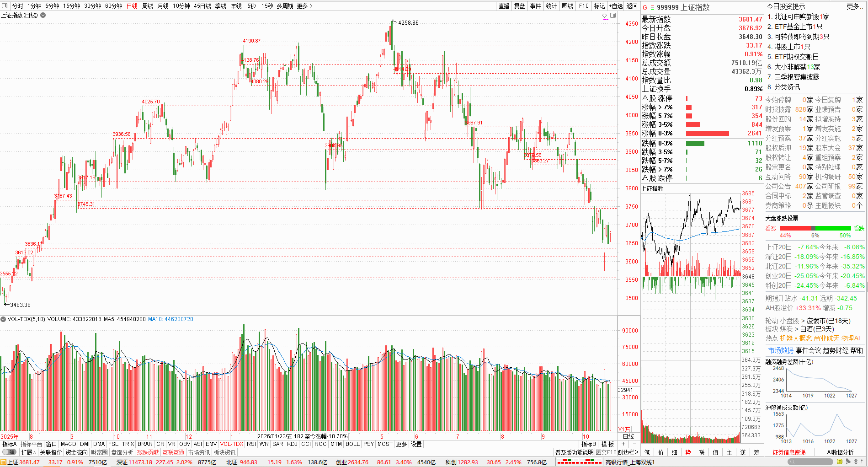Image resolution: width=868 pixels, height=467 pixels.
Task: Select the RSI indicator
Action: point(251,444)
